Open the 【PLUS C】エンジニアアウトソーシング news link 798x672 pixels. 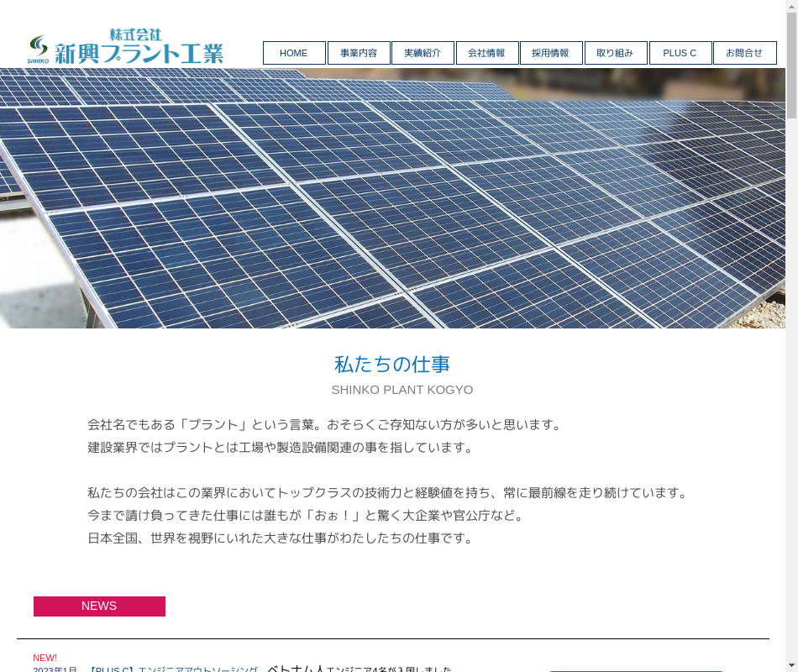click(173, 669)
